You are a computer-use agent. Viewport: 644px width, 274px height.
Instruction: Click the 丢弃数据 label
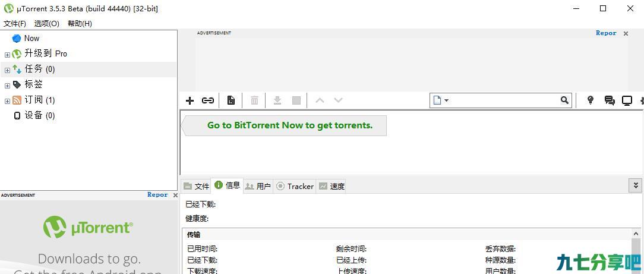(500, 249)
